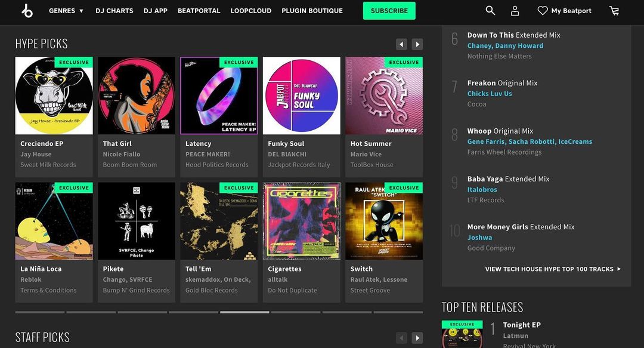Go to previous Hype Picks page arrow
The height and width of the screenshot is (348, 644).
point(401,44)
